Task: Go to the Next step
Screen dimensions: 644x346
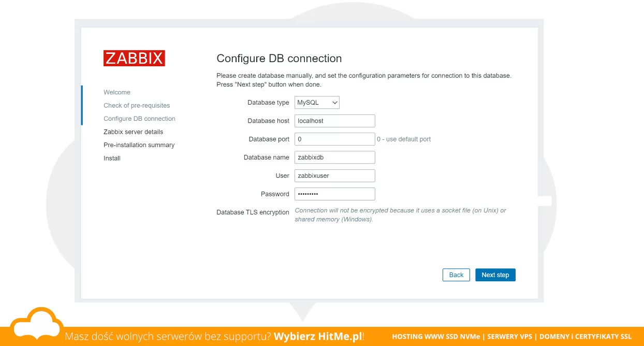Action: click(x=495, y=275)
